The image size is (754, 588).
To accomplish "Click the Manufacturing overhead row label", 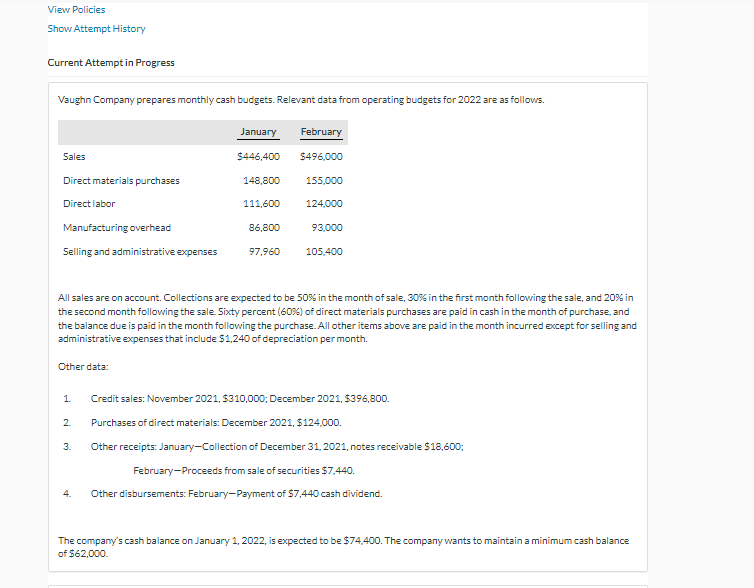I will (x=117, y=228).
